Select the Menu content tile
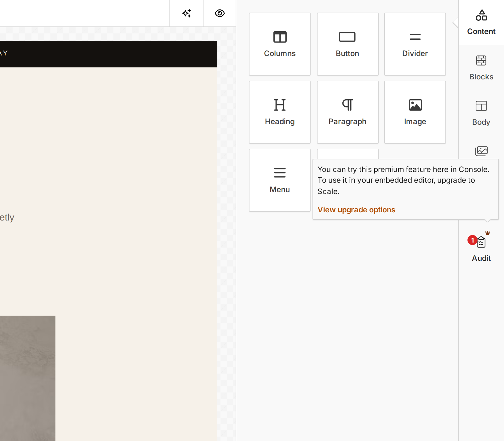 coord(280,180)
